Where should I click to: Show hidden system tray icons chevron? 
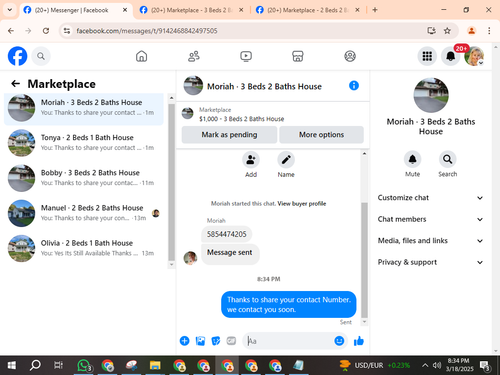point(425,365)
